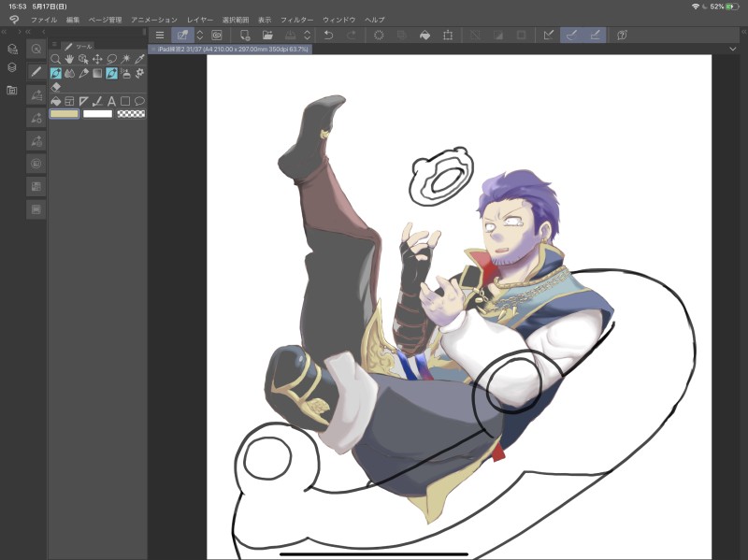Select the ツール palette tab
This screenshot has width=748, height=560.
(x=79, y=46)
